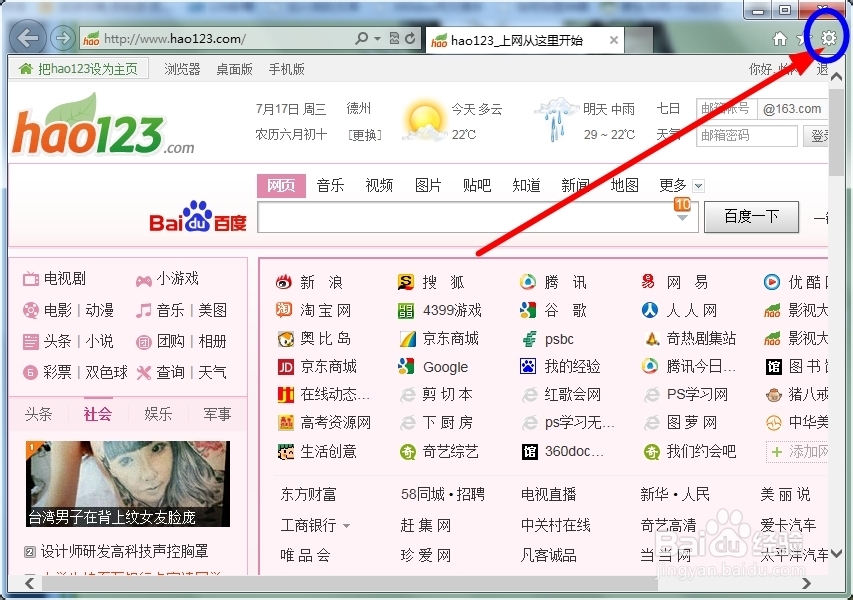Open 淘宝网 from the site grid
This screenshot has width=853, height=600.
325,311
